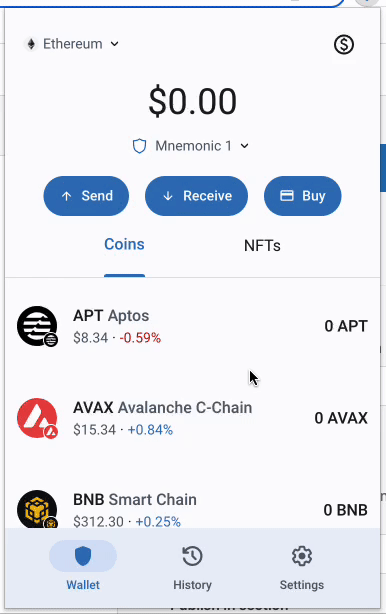Viewport: 386px width, 614px height.
Task: Click the Send button
Action: [x=86, y=196]
